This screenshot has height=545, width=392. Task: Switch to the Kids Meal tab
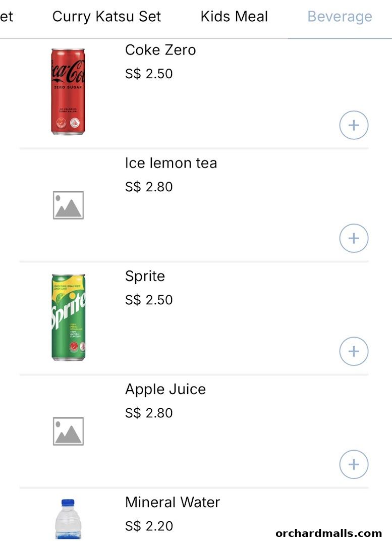(234, 17)
